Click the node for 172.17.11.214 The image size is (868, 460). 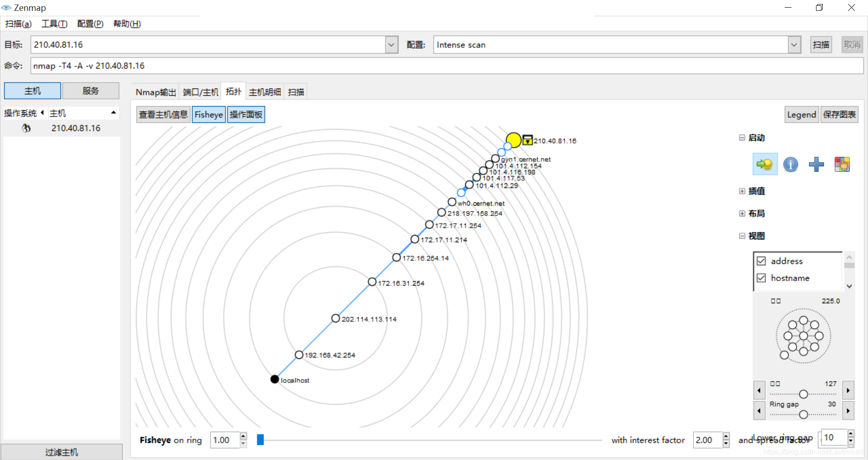click(x=415, y=239)
